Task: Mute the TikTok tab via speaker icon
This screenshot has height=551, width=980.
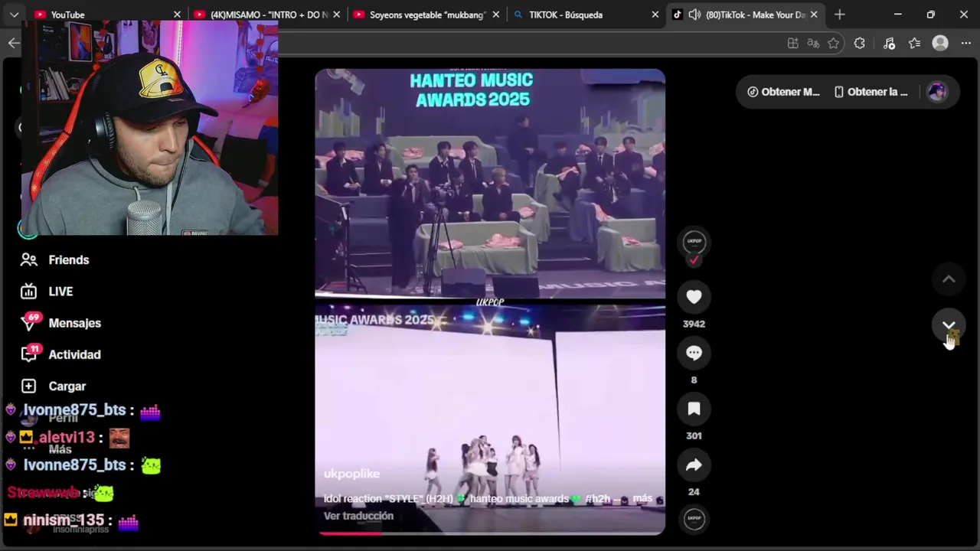Action: click(x=694, y=15)
